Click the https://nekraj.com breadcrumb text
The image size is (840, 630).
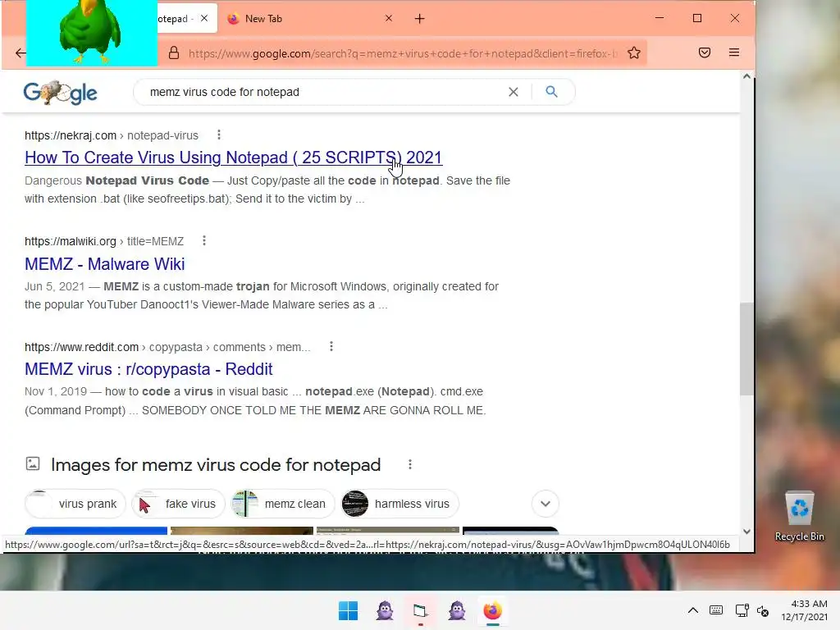(x=71, y=135)
